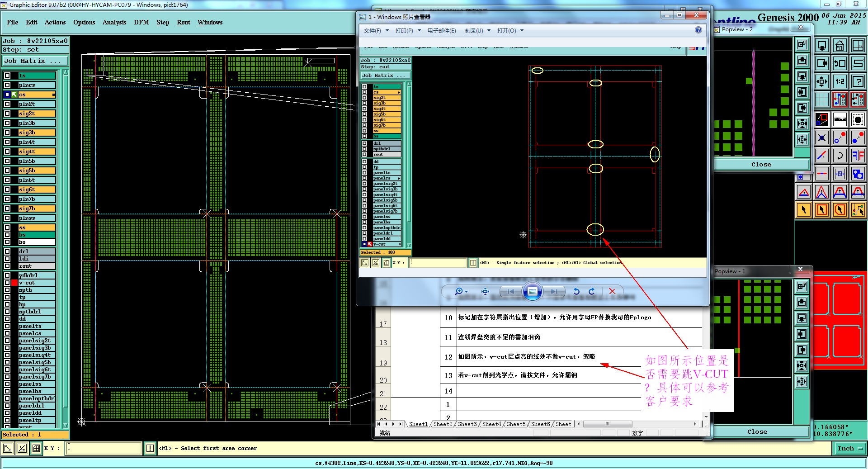Open photo viewer help icon

click(698, 30)
